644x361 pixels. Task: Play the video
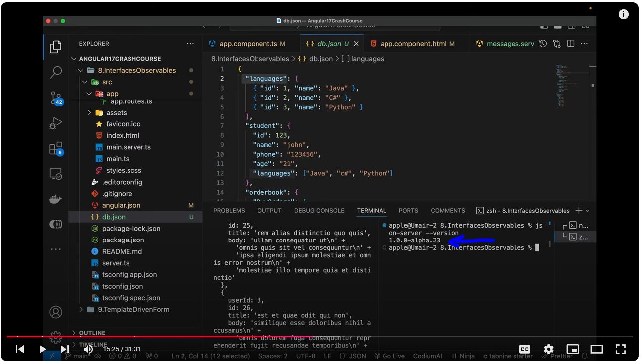43,349
